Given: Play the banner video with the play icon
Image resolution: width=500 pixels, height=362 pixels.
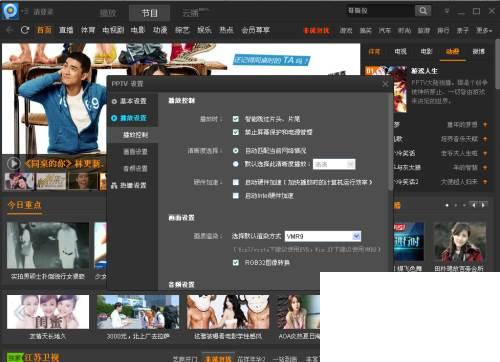Looking at the screenshot, I should (x=13, y=164).
